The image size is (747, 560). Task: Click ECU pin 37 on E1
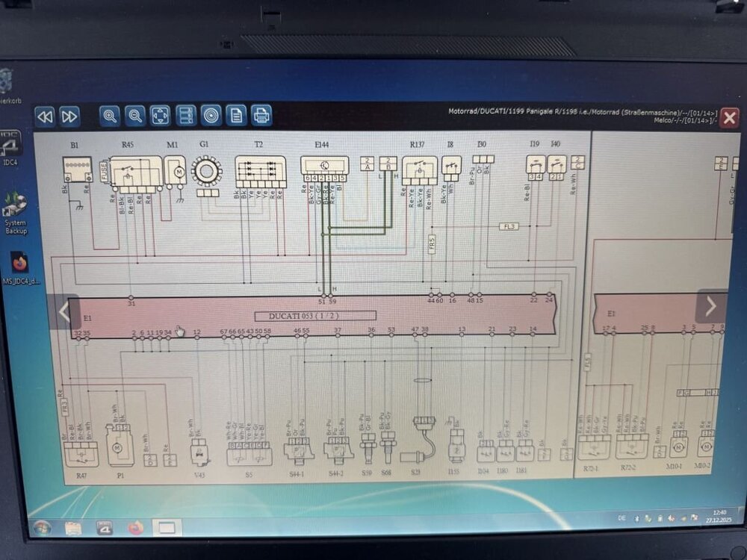[338, 335]
